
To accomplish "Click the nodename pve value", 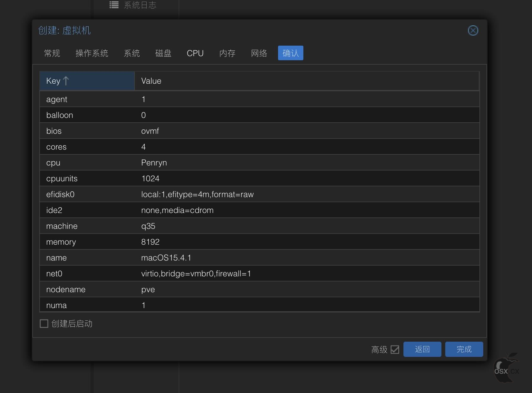I will pos(148,289).
